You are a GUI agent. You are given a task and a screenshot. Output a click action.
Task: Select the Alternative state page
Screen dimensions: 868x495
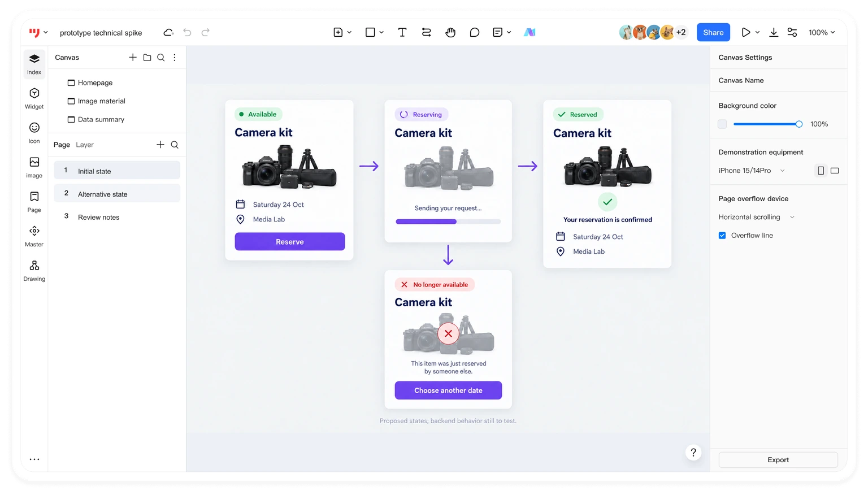coord(117,193)
